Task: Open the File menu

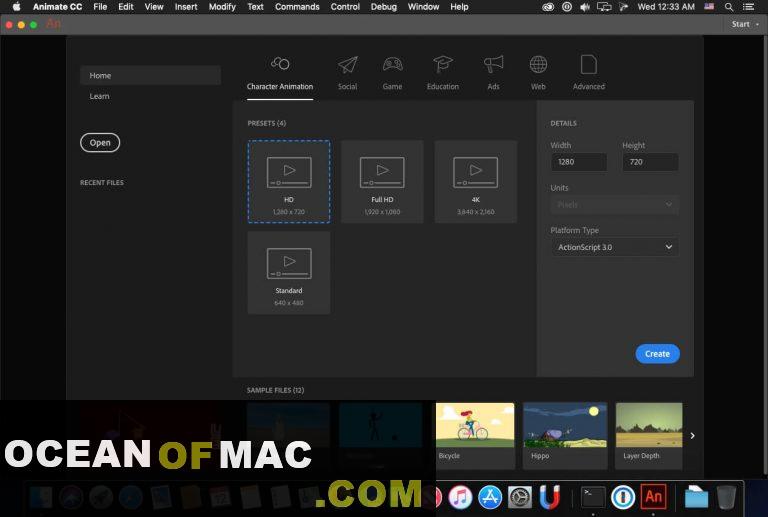Action: pos(100,7)
